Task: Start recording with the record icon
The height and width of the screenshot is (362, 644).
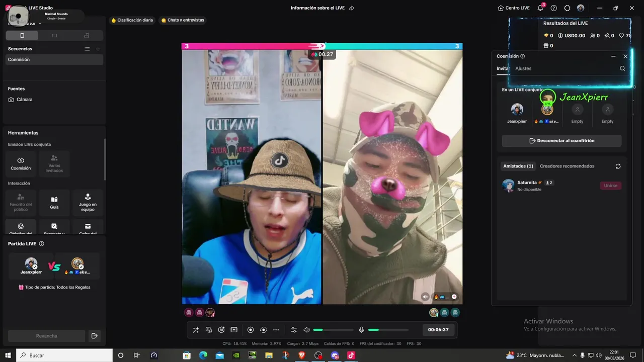Action: (x=251, y=330)
